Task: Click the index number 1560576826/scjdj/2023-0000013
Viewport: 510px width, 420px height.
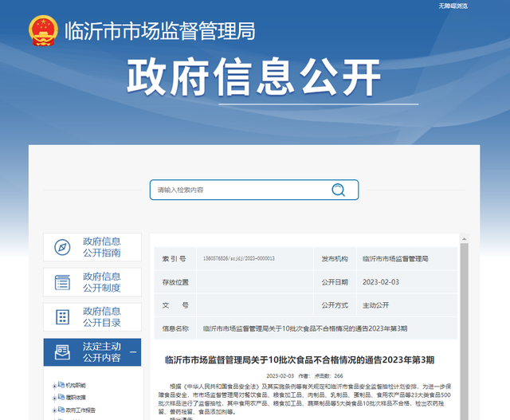Action: tap(239, 258)
